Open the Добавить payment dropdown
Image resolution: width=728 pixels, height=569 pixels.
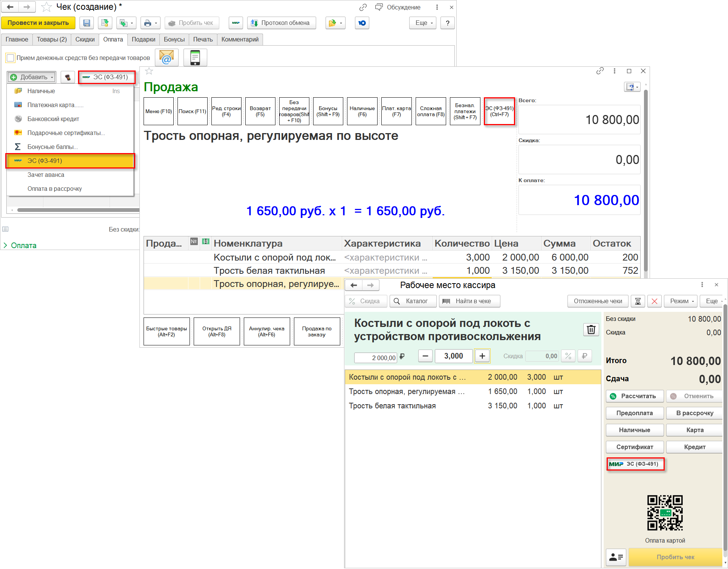[x=32, y=77]
